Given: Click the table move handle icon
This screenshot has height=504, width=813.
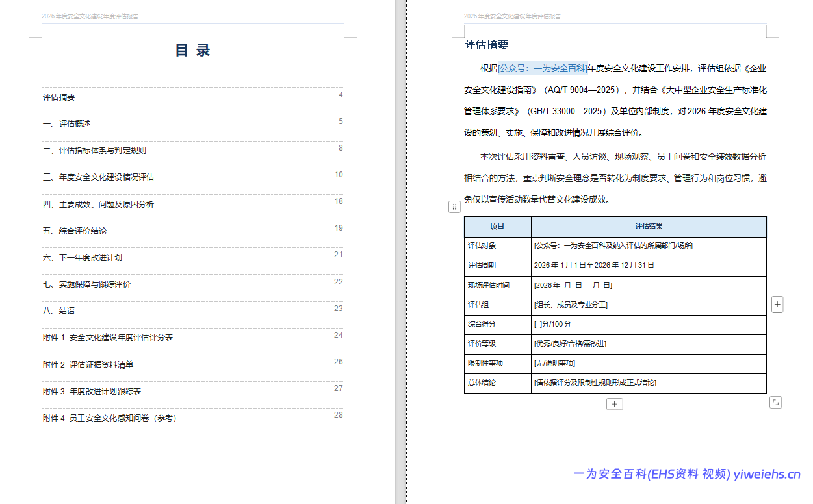Looking at the screenshot, I should 454,207.
